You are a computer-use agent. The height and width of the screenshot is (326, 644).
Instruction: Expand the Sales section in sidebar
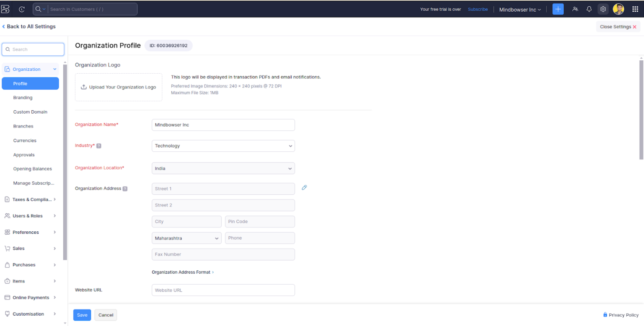tap(29, 248)
